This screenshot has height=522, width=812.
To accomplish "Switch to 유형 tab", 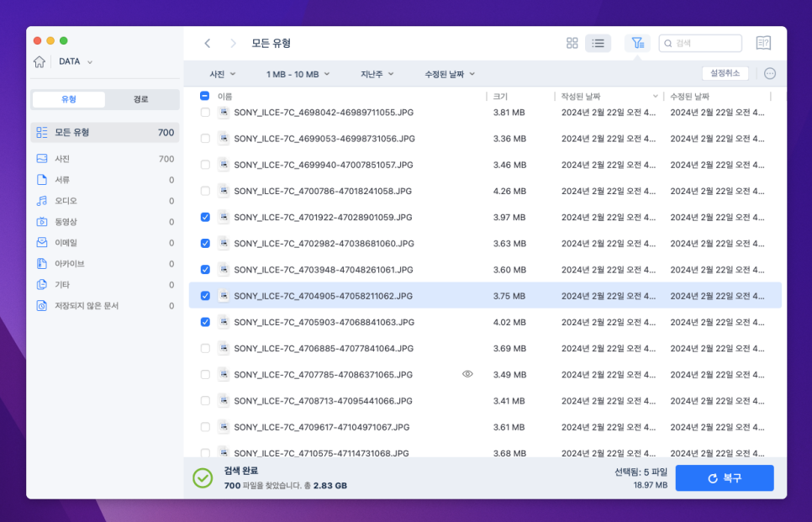I will [x=69, y=99].
